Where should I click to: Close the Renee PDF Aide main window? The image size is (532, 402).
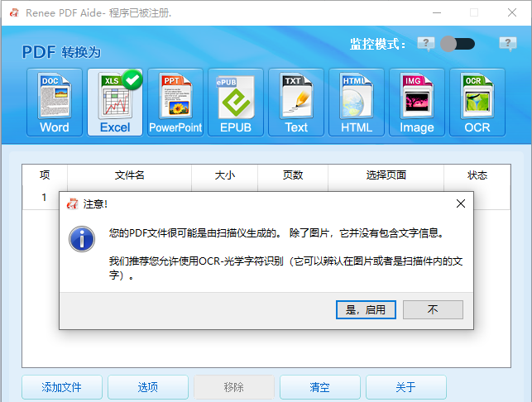[x=512, y=13]
